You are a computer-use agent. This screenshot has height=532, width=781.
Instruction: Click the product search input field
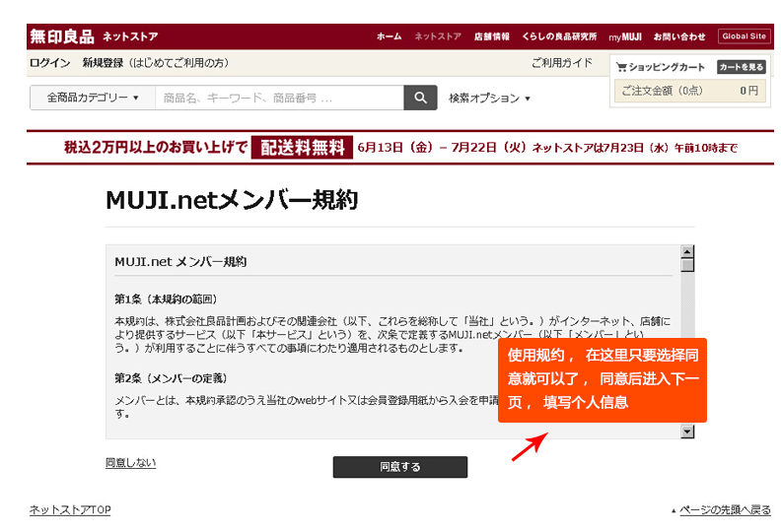coord(279,98)
